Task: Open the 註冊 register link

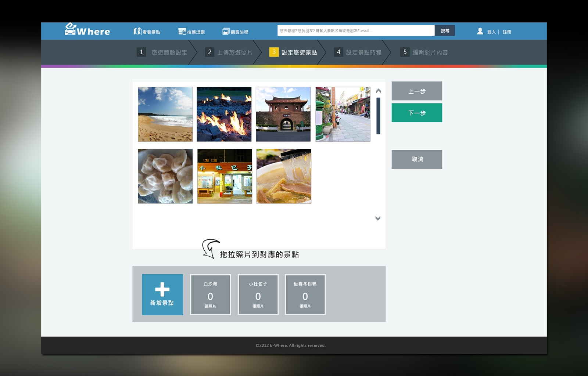Action: (507, 32)
